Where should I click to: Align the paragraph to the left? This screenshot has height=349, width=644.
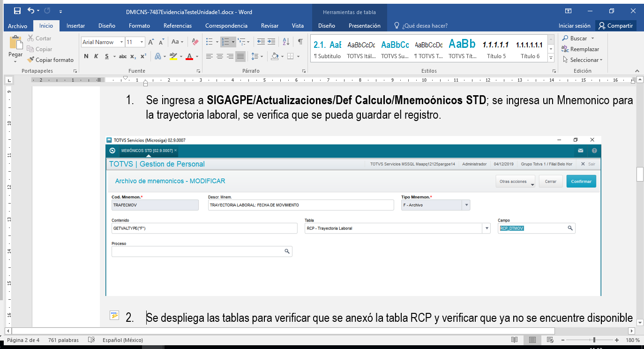click(209, 56)
